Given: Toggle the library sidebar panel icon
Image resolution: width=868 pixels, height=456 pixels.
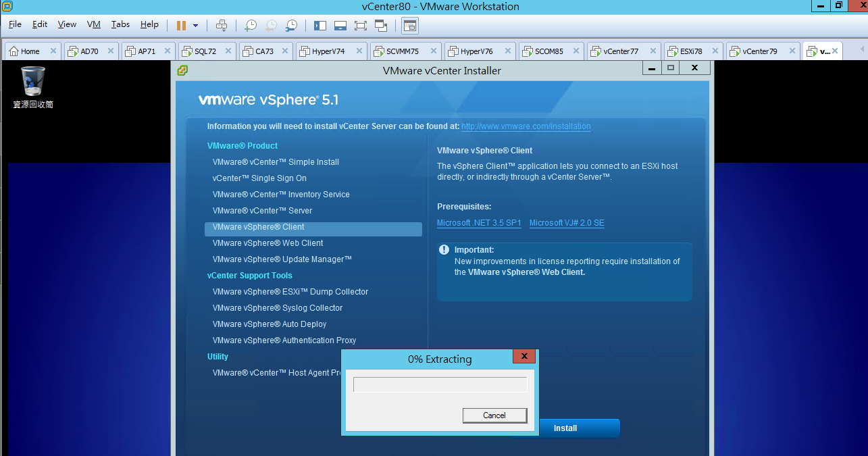Looking at the screenshot, I should pos(320,26).
